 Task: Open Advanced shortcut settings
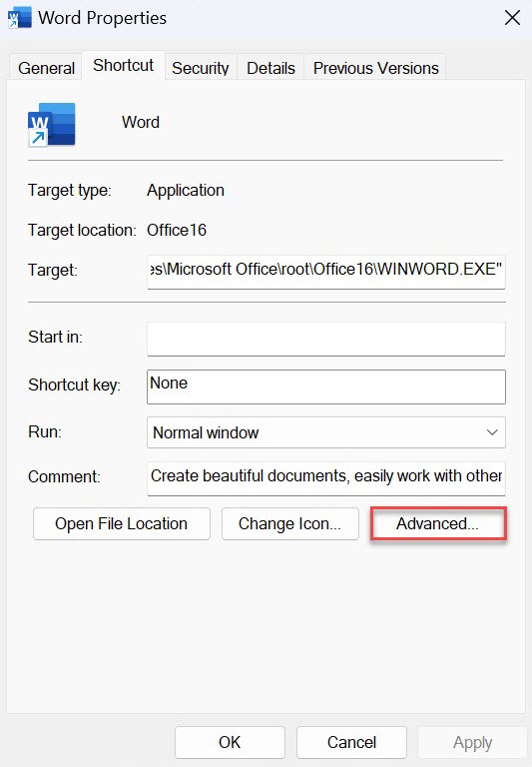(438, 524)
